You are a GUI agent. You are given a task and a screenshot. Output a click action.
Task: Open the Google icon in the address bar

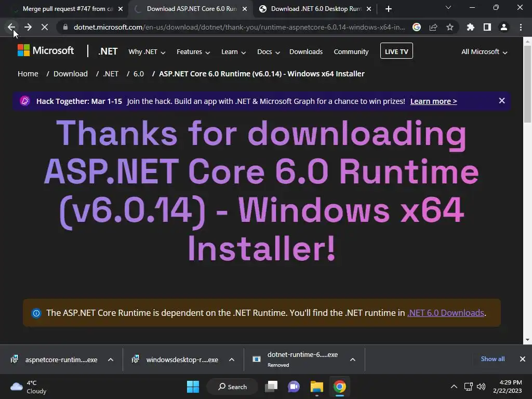(417, 27)
